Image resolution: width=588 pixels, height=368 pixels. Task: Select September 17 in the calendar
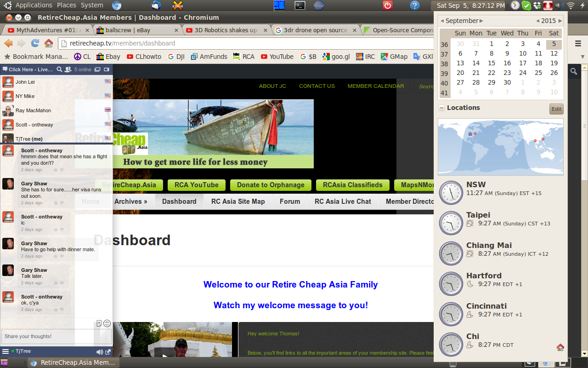(x=523, y=63)
